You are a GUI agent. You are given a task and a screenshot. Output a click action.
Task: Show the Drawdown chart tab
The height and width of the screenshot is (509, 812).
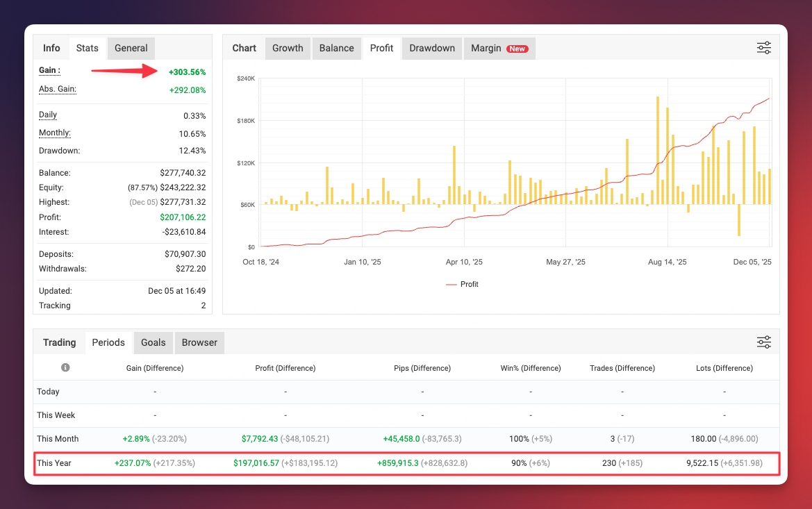click(x=432, y=48)
